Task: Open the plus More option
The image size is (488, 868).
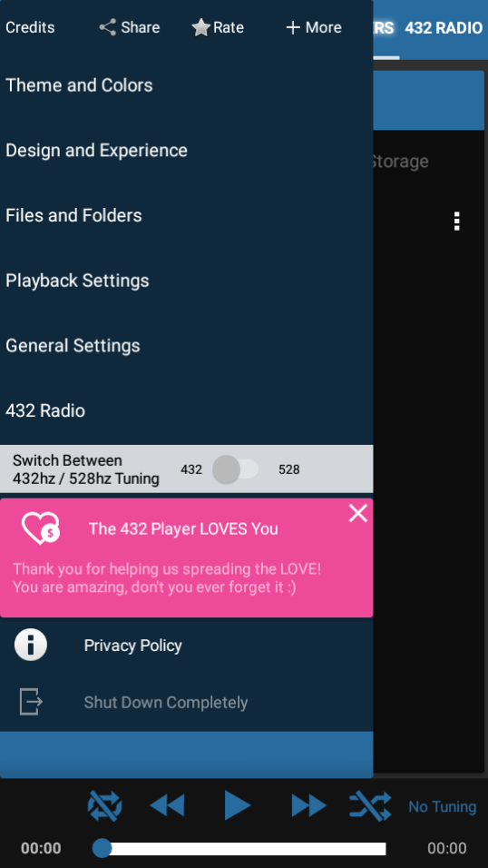Action: 293,27
